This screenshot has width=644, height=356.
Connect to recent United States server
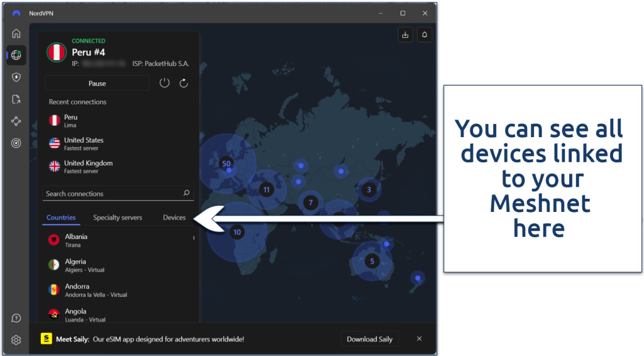(118, 143)
